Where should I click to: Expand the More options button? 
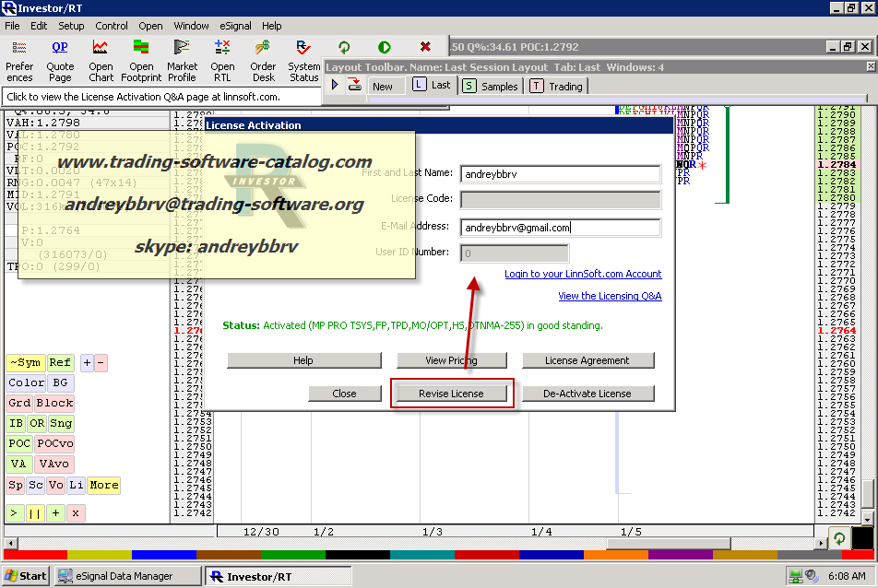pyautogui.click(x=104, y=485)
